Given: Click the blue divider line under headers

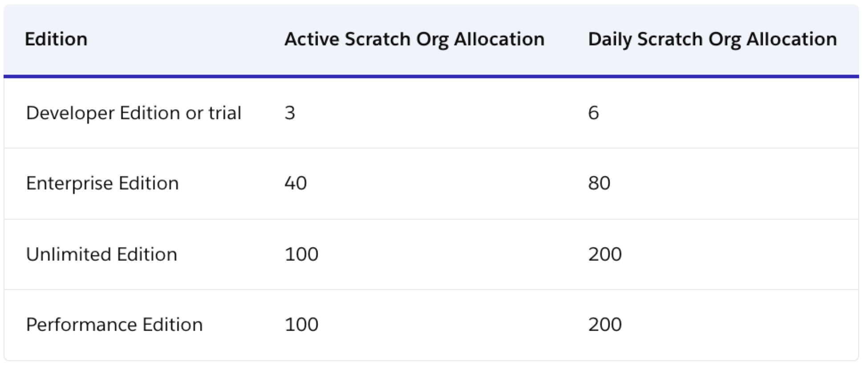Looking at the screenshot, I should click(431, 76).
